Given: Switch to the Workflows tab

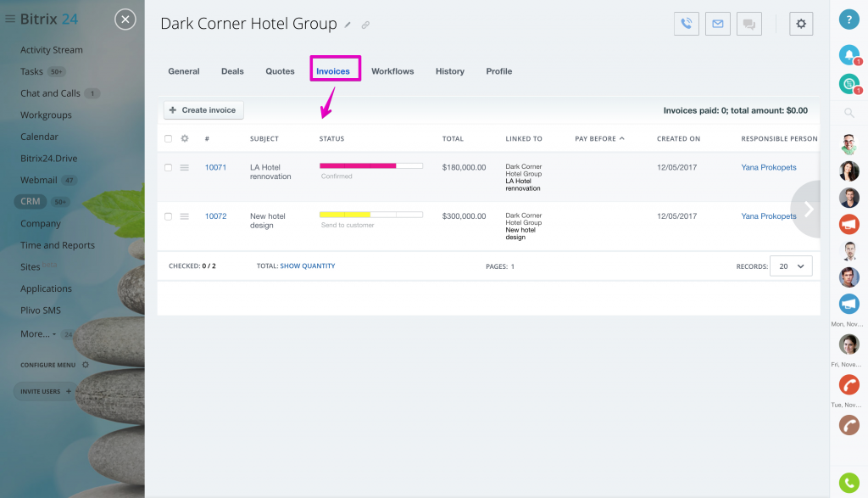Looking at the screenshot, I should (x=392, y=71).
